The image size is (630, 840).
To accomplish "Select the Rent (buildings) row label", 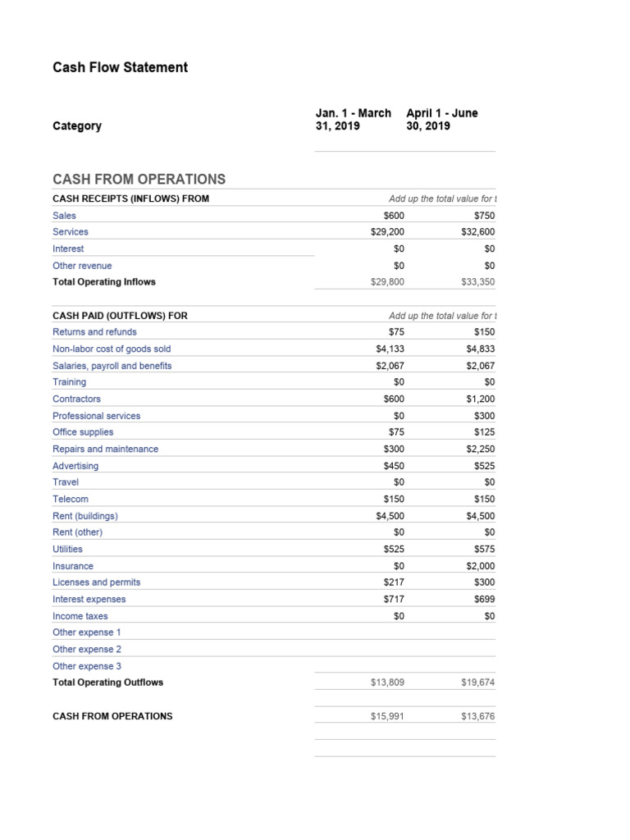I will (85, 516).
